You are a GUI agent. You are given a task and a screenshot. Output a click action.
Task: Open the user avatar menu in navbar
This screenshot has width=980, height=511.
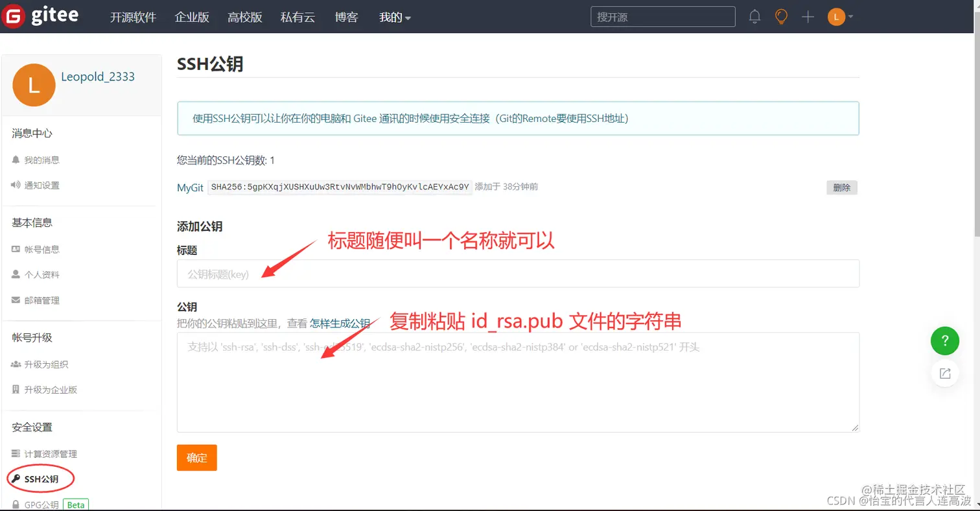click(840, 17)
